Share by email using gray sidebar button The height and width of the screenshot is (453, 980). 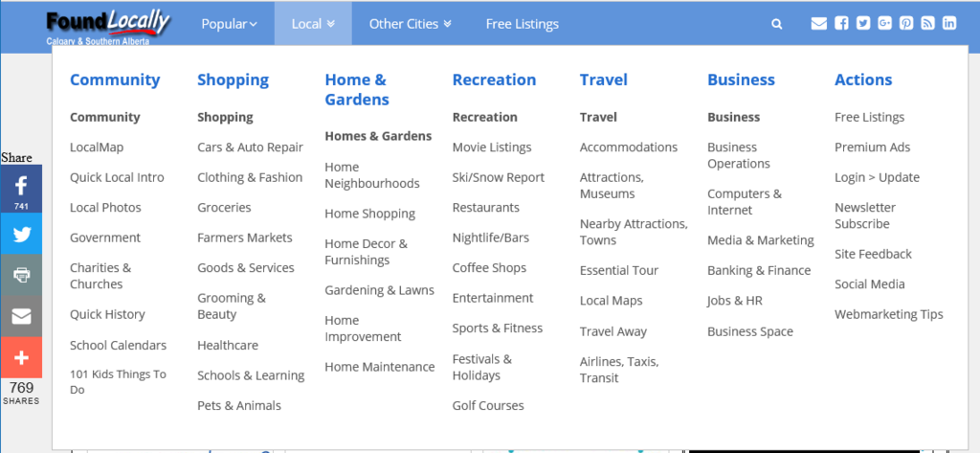[21, 316]
